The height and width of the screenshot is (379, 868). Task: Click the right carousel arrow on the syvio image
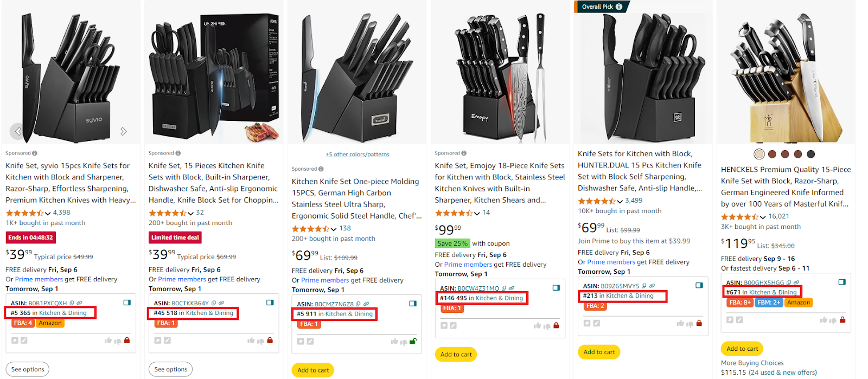(x=124, y=131)
